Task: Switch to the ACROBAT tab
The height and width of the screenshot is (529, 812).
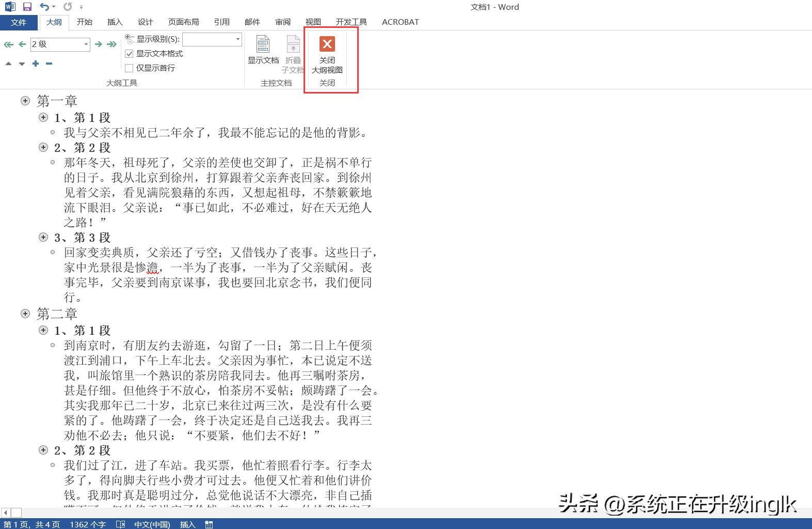Action: (400, 22)
